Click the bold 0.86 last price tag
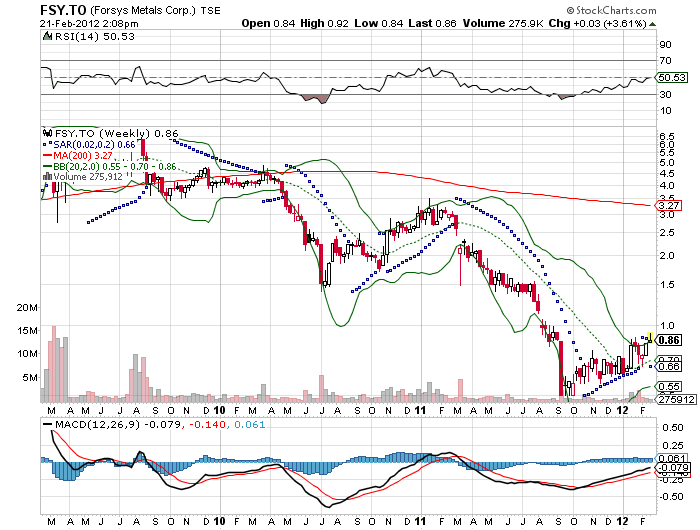The width and height of the screenshot is (700, 530). (x=669, y=340)
